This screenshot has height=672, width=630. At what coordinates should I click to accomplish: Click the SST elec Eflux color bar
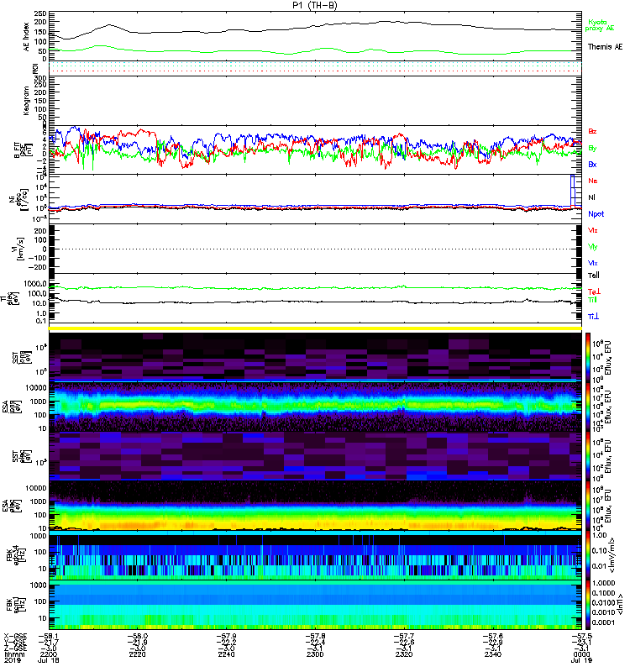point(588,456)
